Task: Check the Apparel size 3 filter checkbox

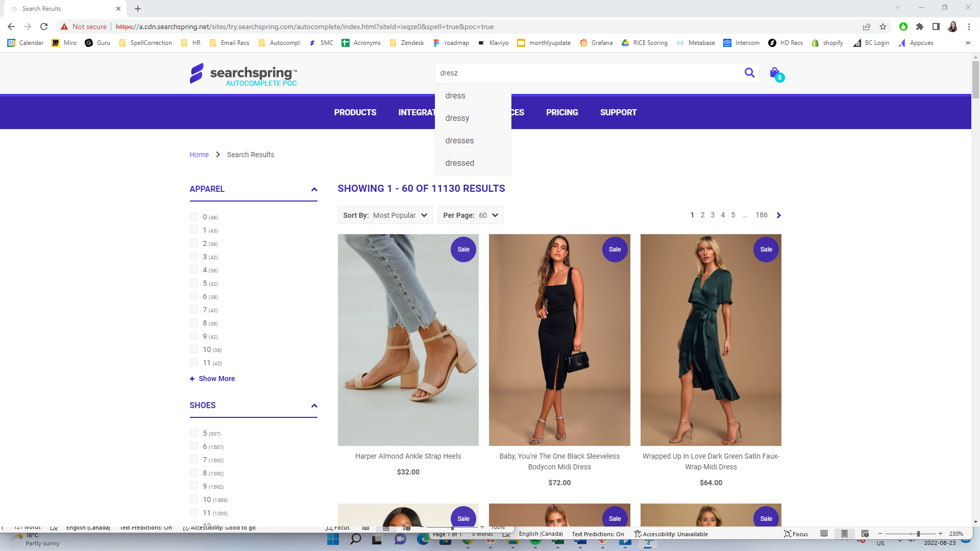Action: (x=194, y=256)
